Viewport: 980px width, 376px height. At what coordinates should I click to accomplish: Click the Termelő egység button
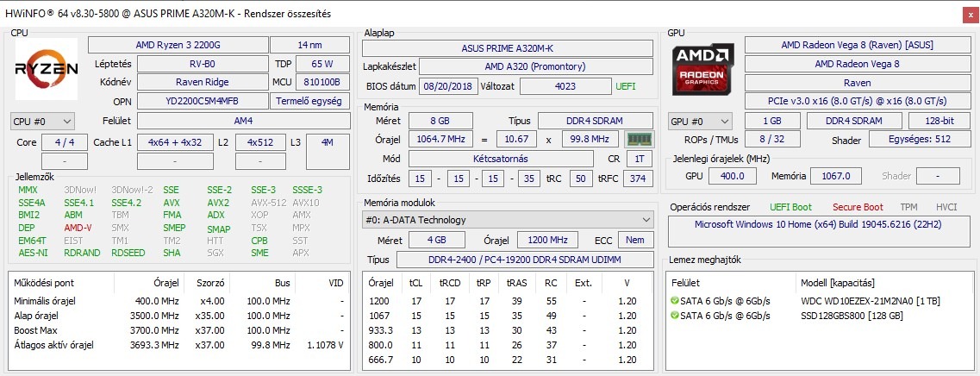coord(310,102)
